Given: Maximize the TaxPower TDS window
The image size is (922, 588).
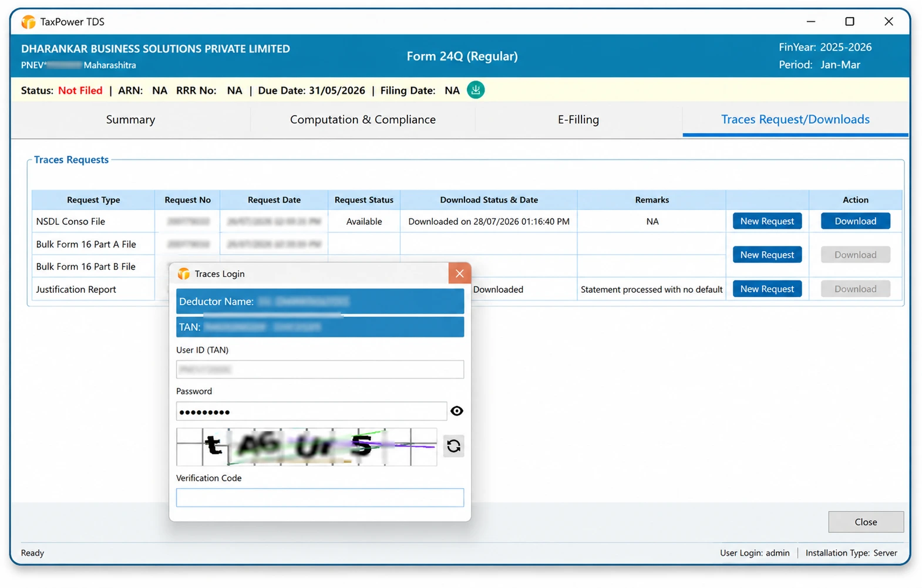Looking at the screenshot, I should 849,22.
